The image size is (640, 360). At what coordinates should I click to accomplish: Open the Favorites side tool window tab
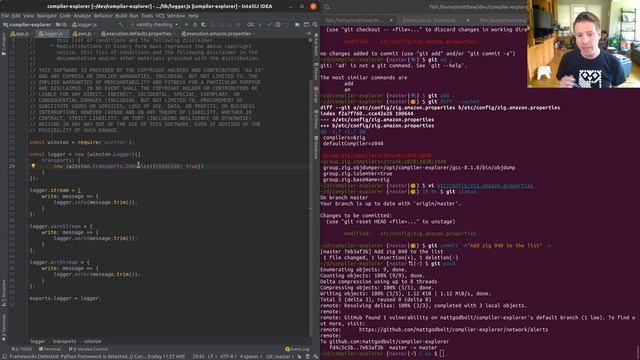(x=4, y=327)
